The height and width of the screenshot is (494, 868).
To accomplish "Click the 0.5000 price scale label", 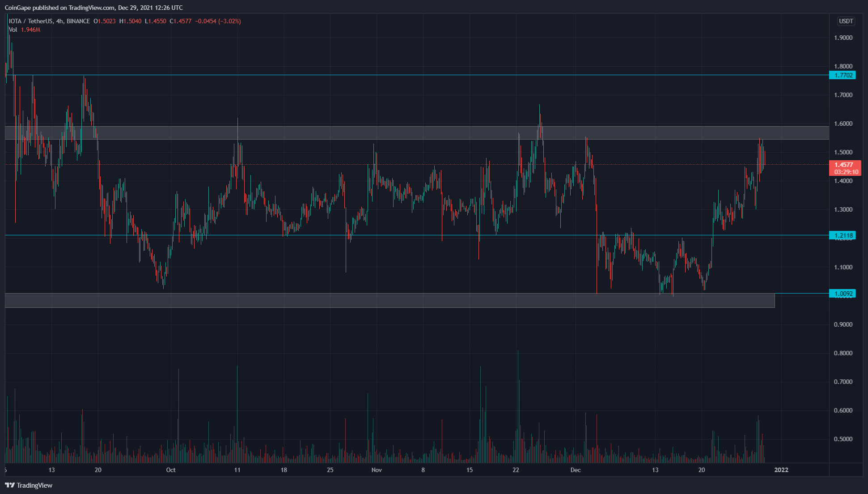I will click(843, 439).
